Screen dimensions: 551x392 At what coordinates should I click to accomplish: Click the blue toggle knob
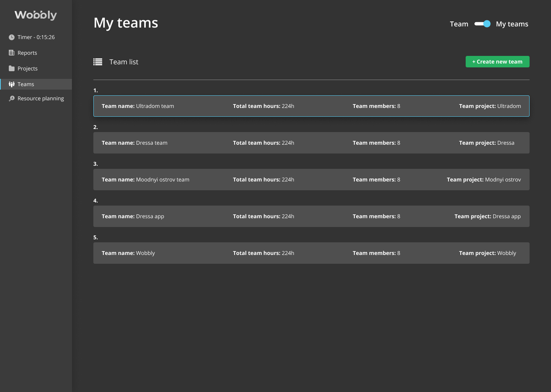[x=486, y=24]
